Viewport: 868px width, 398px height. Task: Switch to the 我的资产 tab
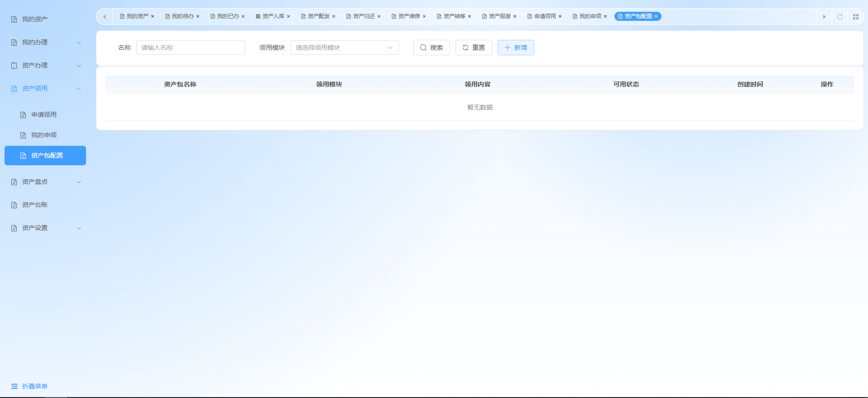[137, 16]
